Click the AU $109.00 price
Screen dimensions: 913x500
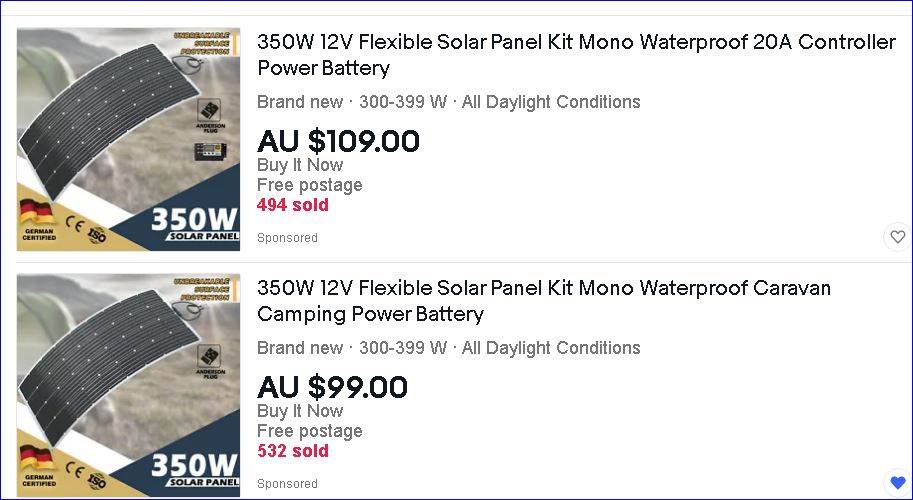pos(338,141)
